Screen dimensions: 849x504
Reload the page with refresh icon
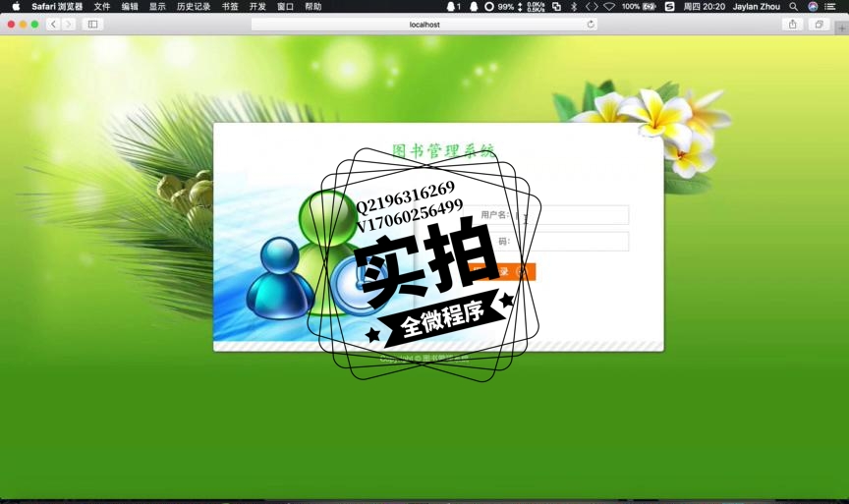(591, 25)
